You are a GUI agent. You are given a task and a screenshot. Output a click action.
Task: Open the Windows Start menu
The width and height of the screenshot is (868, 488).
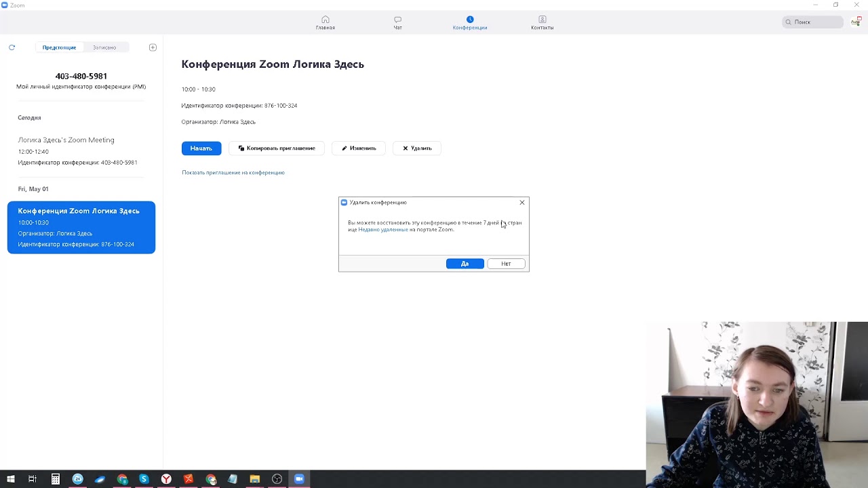click(11, 479)
